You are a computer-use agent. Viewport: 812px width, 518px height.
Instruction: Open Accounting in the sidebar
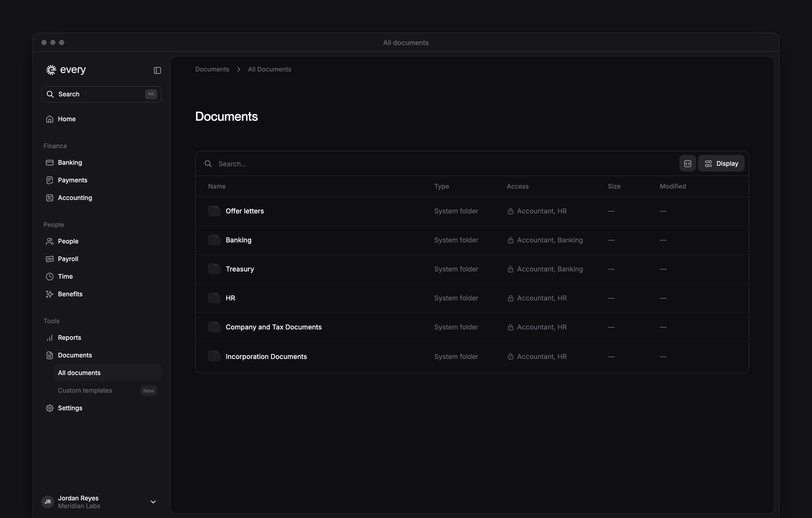pos(101,198)
